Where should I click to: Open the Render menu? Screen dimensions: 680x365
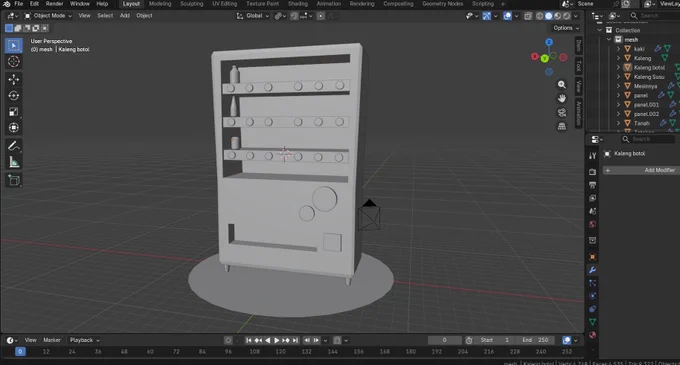click(x=54, y=3)
